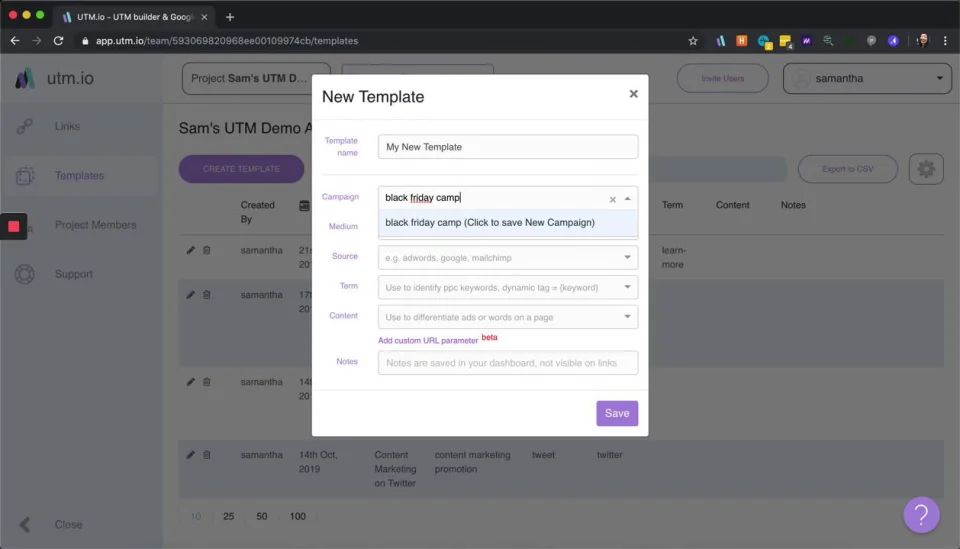The image size is (960, 549).
Task: Open Templates in the sidebar
Action: coord(79,176)
